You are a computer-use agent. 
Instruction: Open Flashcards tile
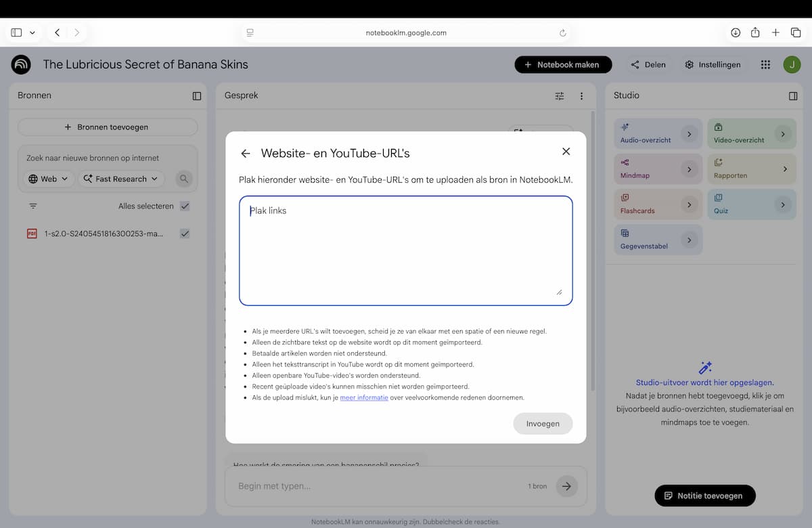click(658, 204)
